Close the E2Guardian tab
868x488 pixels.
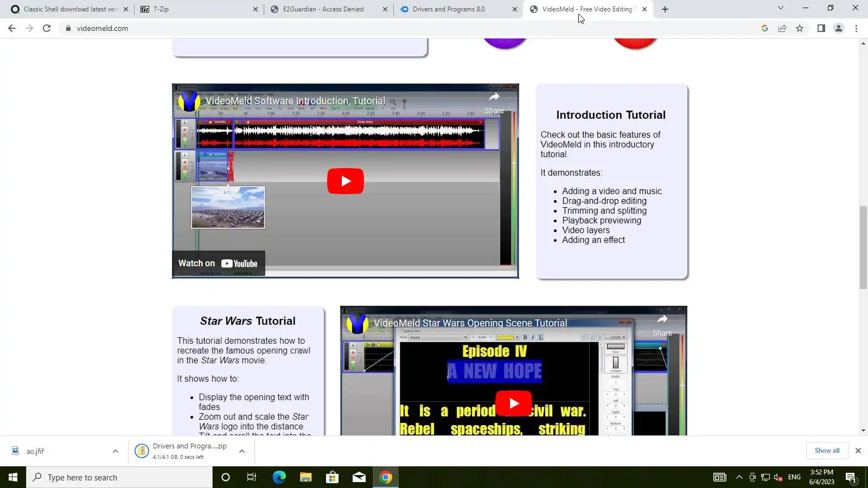[x=385, y=9]
